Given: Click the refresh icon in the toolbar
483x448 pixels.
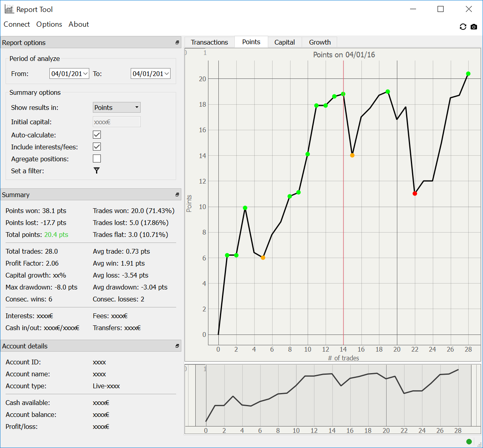Looking at the screenshot, I should coord(463,27).
